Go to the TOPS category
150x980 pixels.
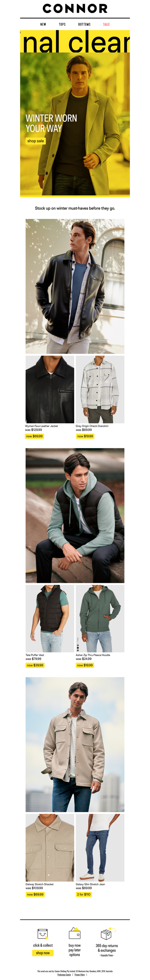point(62,24)
